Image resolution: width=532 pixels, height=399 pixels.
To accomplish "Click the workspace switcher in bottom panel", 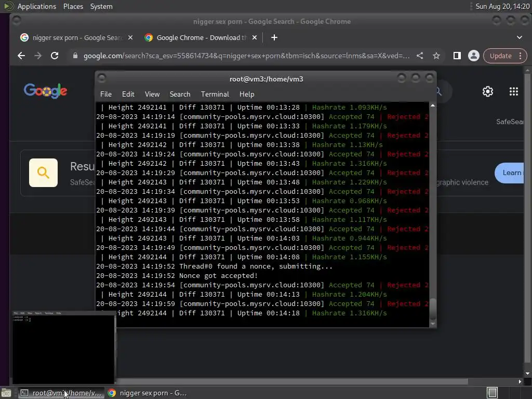I will point(493,393).
